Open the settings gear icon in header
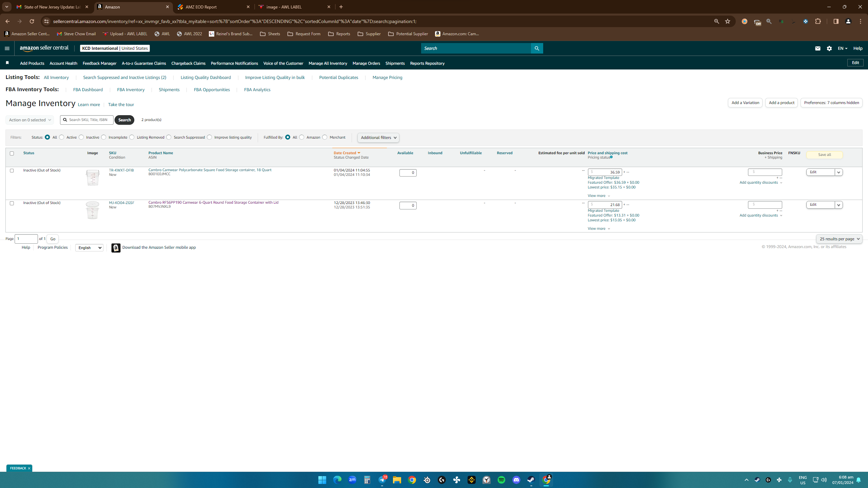Viewport: 868px width, 488px height. (x=829, y=48)
